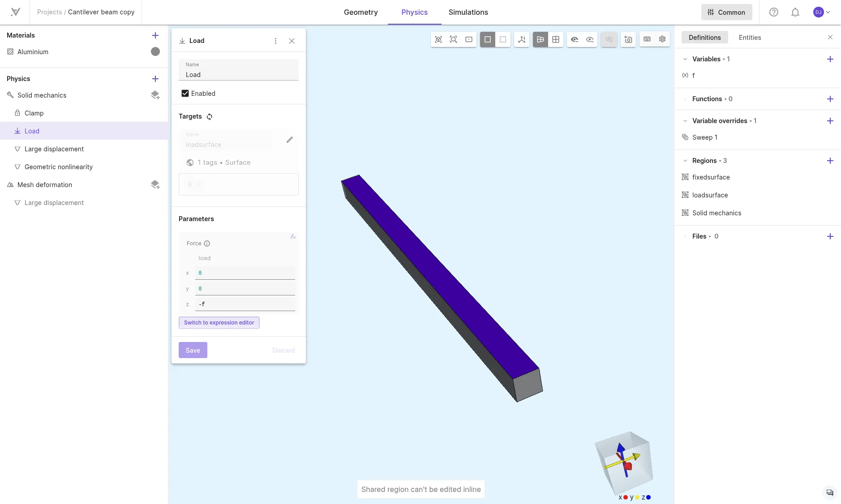This screenshot has width=841, height=504.
Task: Open the notifications bell icon
Action: click(x=795, y=13)
